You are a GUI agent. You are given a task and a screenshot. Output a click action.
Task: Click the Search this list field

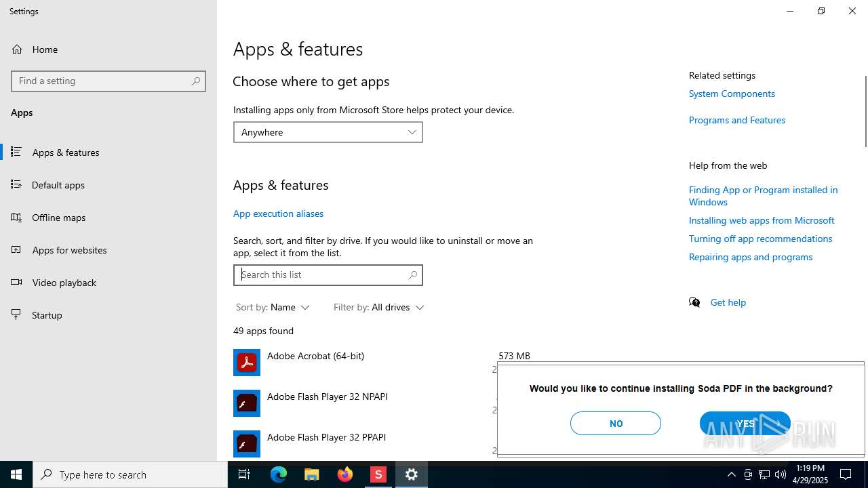click(x=328, y=274)
